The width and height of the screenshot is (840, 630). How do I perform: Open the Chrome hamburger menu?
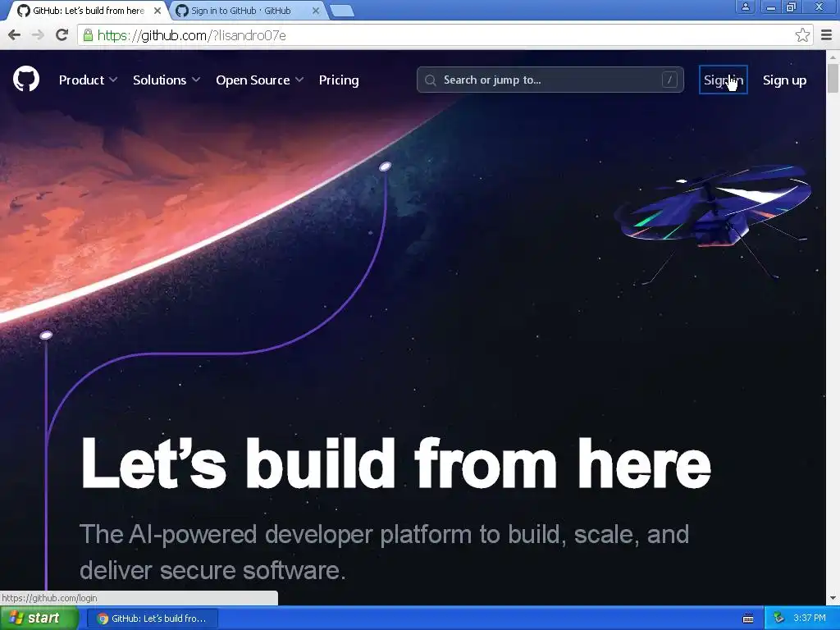(x=826, y=35)
